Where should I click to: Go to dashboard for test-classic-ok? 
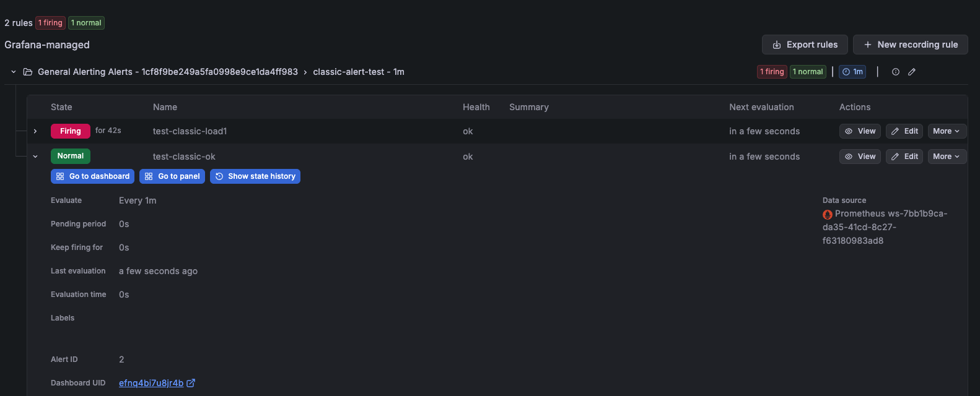pos(93,176)
